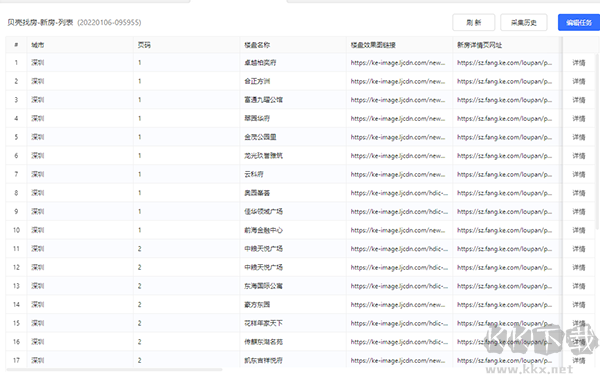Open 详情 for row 7

[x=579, y=174]
